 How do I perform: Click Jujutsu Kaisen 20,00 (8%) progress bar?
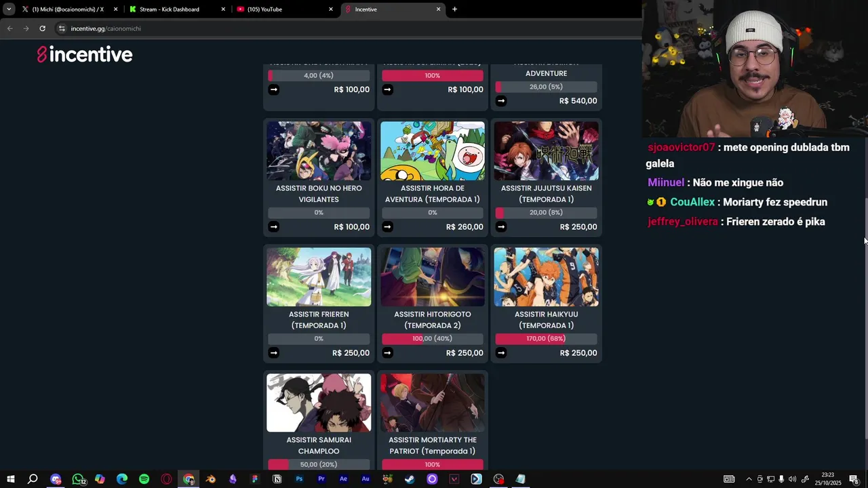coord(546,213)
